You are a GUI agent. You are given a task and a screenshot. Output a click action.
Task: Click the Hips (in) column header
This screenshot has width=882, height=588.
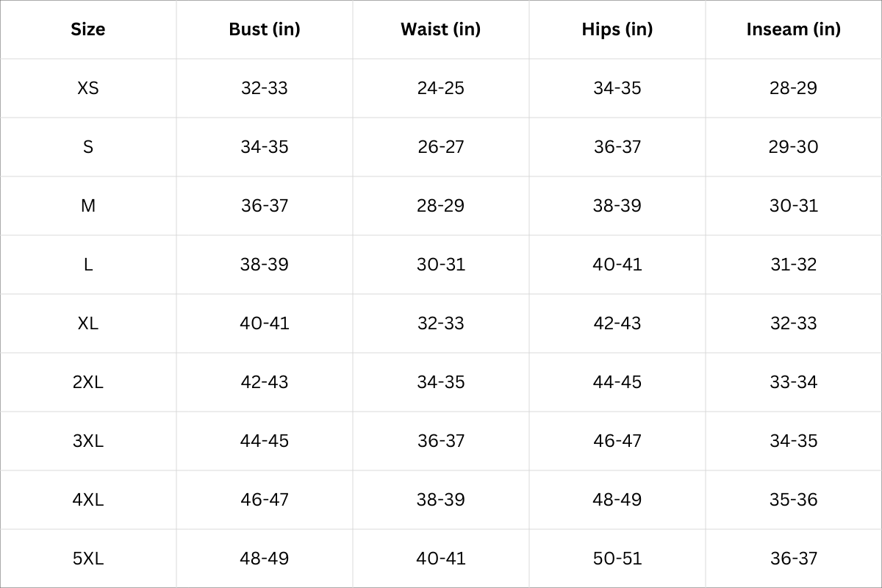coord(617,29)
